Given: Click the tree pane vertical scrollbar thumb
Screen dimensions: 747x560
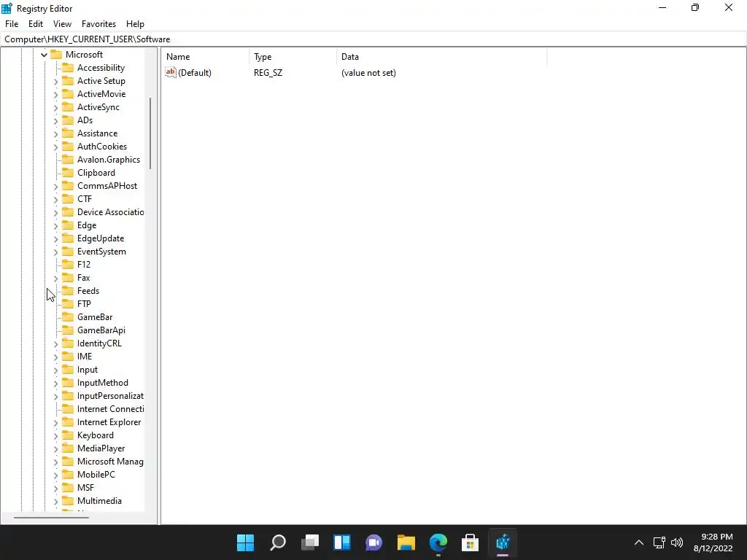Looking at the screenshot, I should click(x=150, y=133).
